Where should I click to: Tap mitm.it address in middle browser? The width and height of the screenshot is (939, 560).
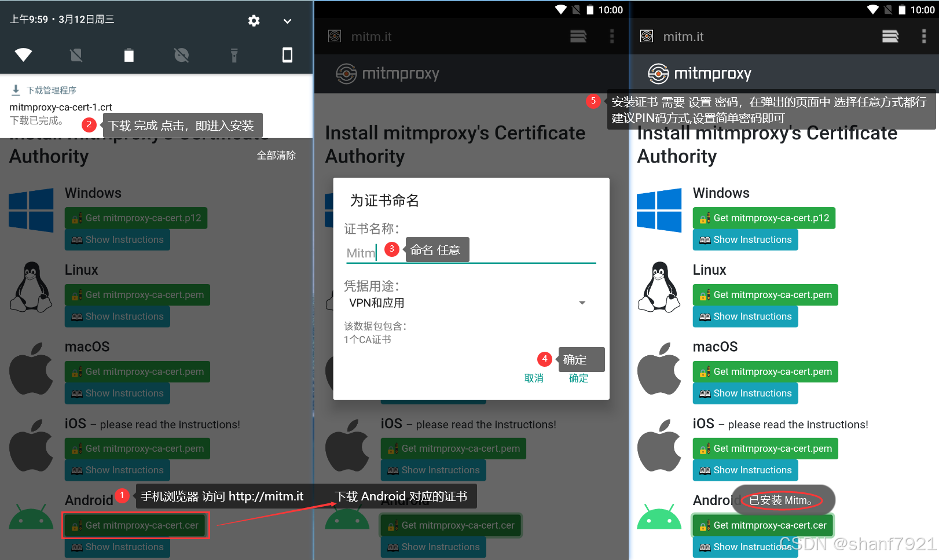click(x=371, y=36)
